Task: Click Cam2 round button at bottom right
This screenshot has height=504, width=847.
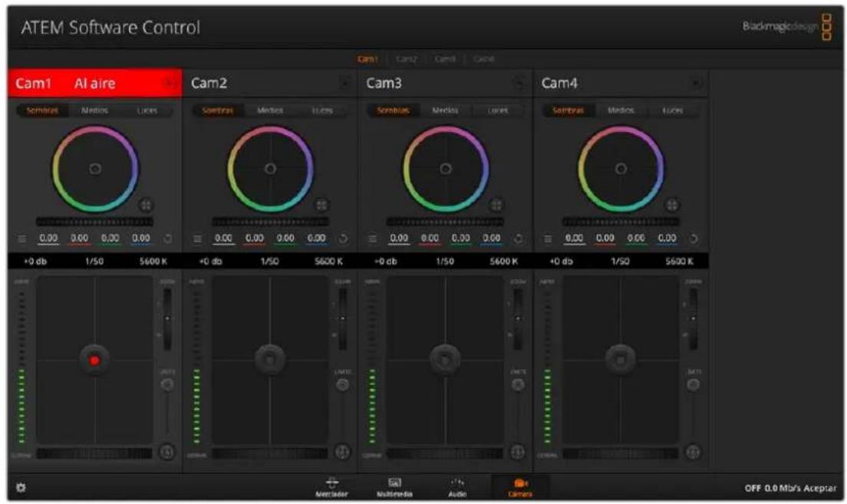Action: click(342, 452)
